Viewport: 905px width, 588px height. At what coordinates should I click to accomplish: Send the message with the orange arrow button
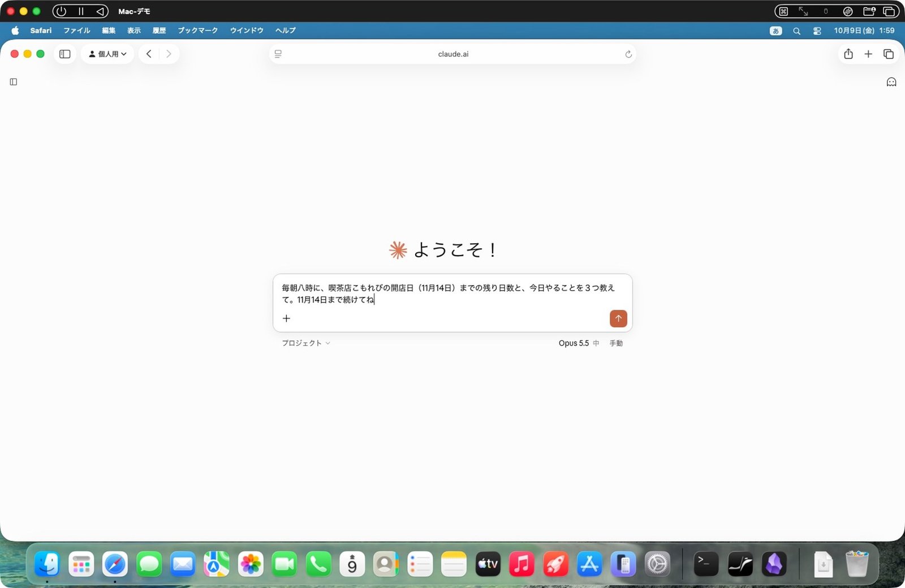point(618,318)
